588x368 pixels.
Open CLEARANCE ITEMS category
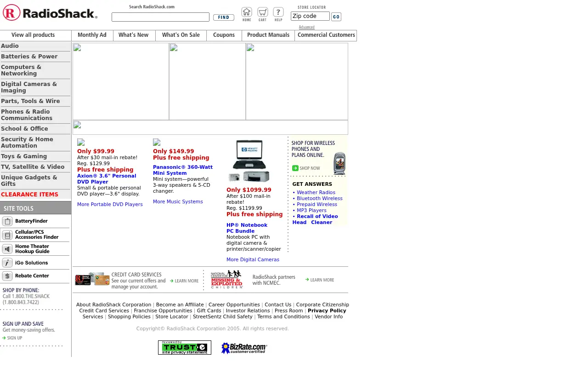coord(29,195)
